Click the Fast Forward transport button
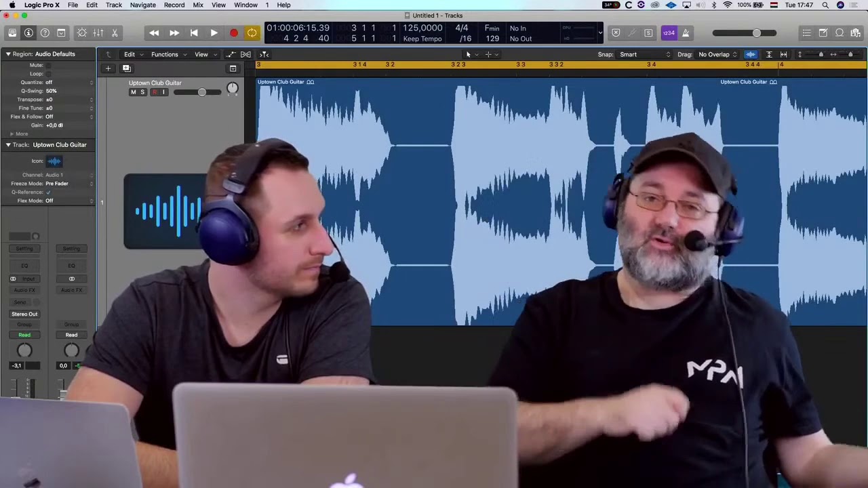The width and height of the screenshot is (868, 488). point(174,33)
